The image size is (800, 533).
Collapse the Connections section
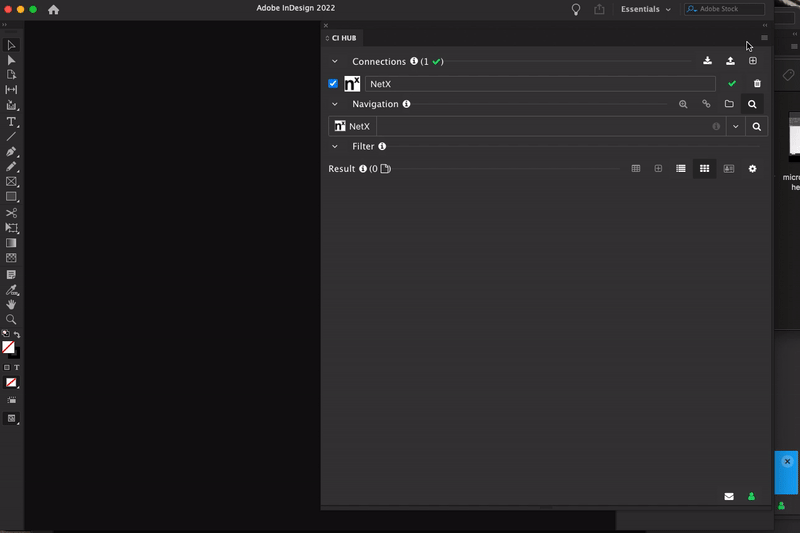coord(335,62)
